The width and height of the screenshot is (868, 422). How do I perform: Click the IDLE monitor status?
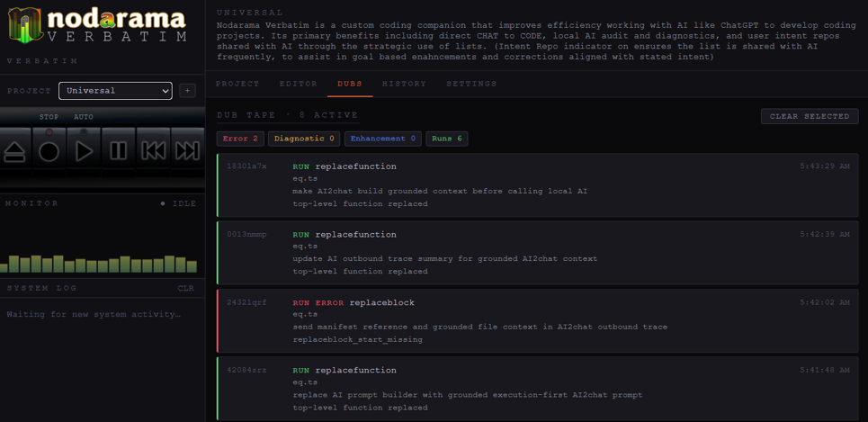[178, 203]
